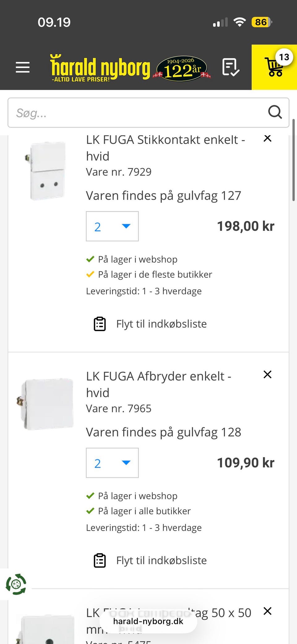
Task: Click the clipboard icon under Afbryder item
Action: pyautogui.click(x=100, y=560)
